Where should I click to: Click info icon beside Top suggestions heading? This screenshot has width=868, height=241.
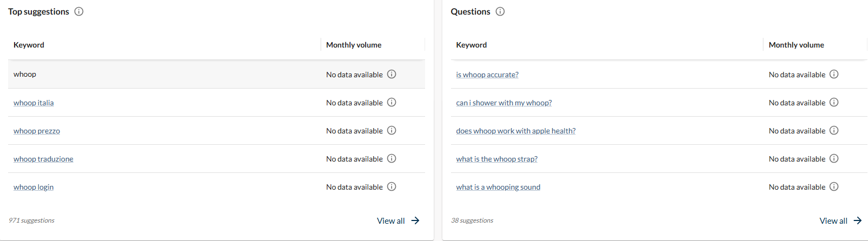click(x=79, y=11)
